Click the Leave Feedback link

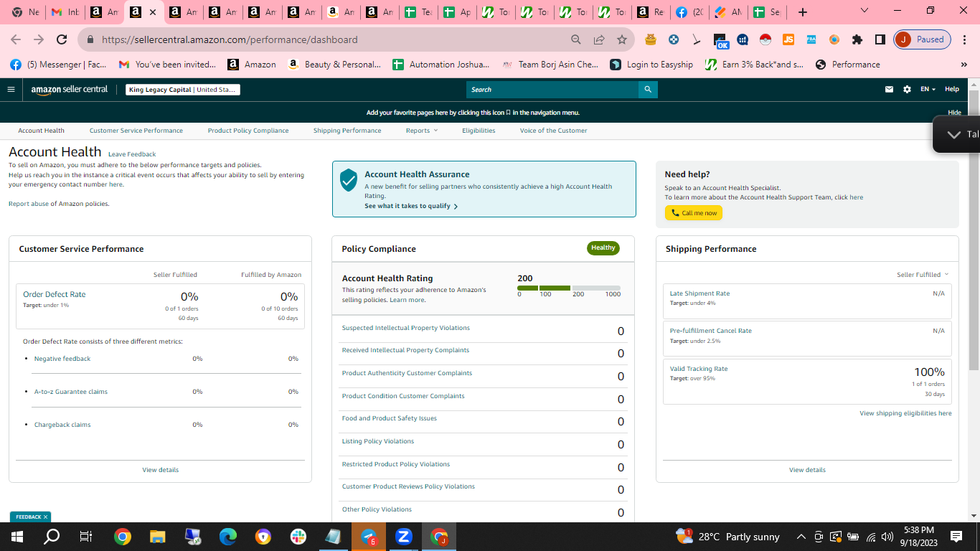point(132,154)
